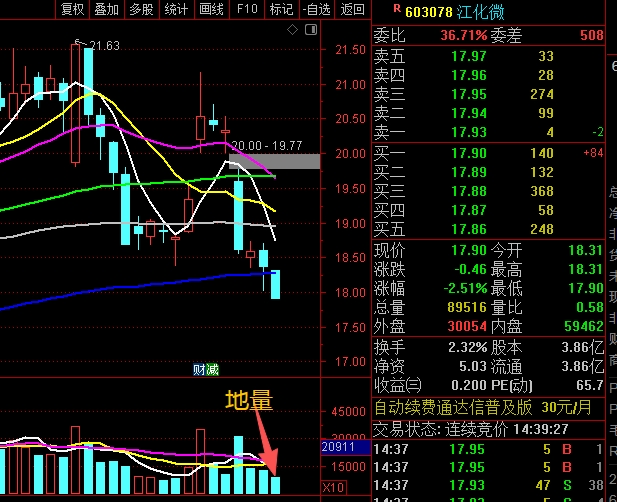Open the 叠加 overlay option
The image size is (617, 502).
tap(107, 9)
